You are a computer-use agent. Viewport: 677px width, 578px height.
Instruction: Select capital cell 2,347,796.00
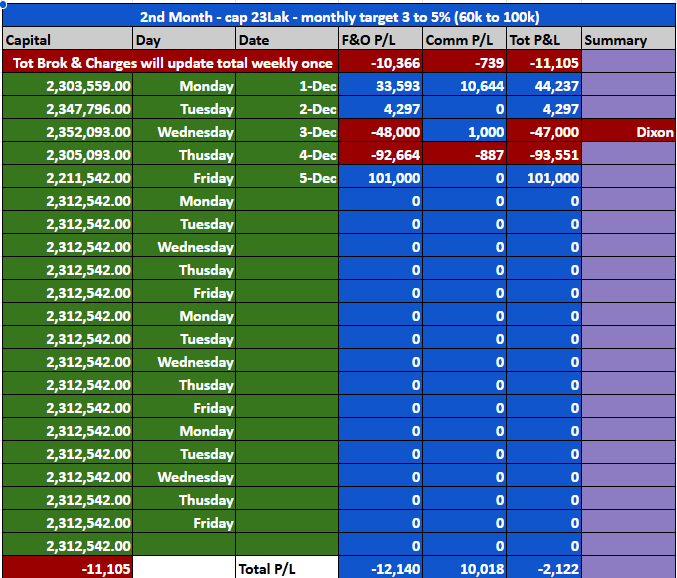[68, 109]
